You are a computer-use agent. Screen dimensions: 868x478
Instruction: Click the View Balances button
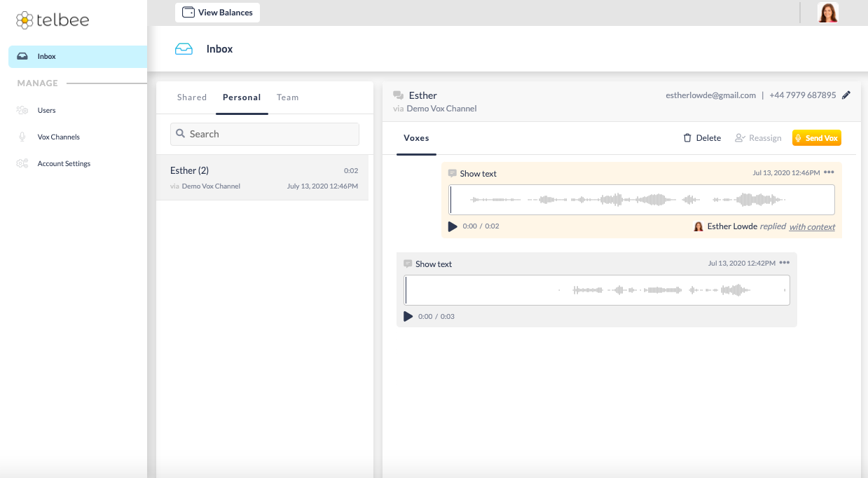217,13
